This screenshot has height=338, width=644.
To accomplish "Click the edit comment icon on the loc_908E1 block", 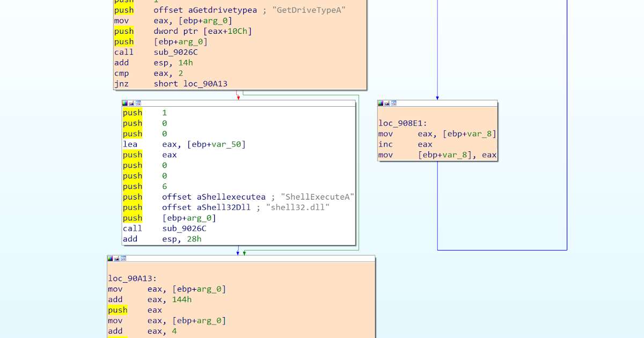I will (387, 103).
